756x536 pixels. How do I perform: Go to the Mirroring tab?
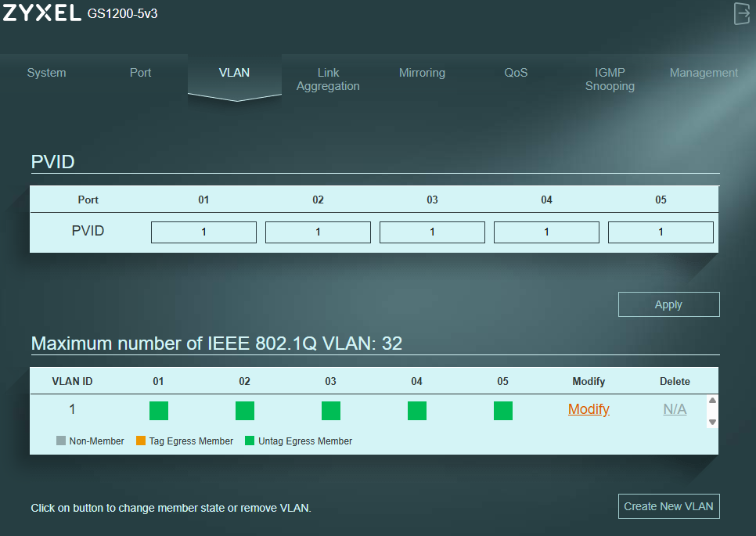click(422, 73)
